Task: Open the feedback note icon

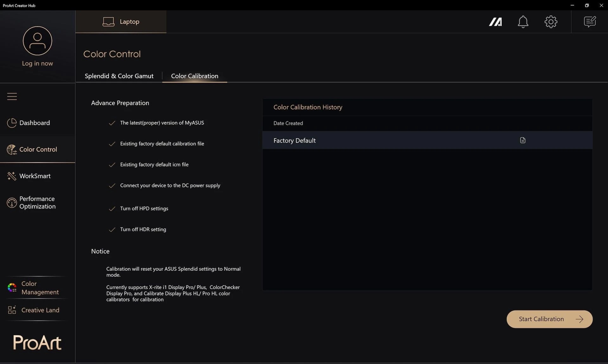Action: 590,22
